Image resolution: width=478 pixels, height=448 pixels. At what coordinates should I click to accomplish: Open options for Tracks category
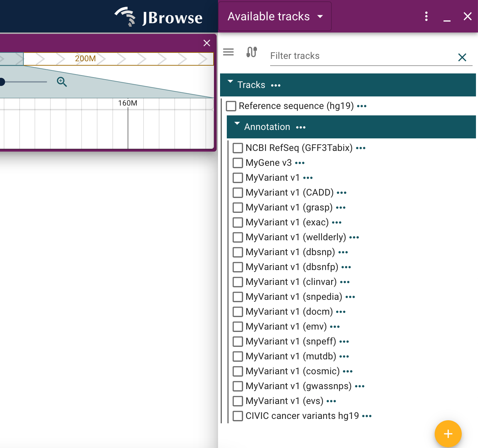pyautogui.click(x=276, y=85)
